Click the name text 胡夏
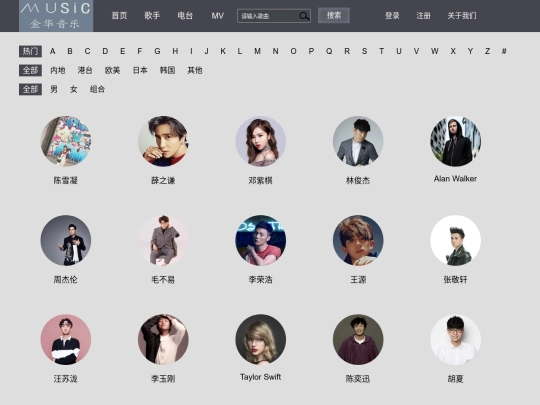 point(455,379)
